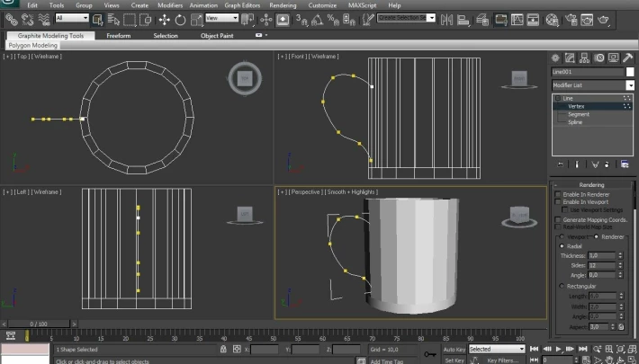The width and height of the screenshot is (639, 364).
Task: Select the Select and Link tool
Action: point(11,19)
